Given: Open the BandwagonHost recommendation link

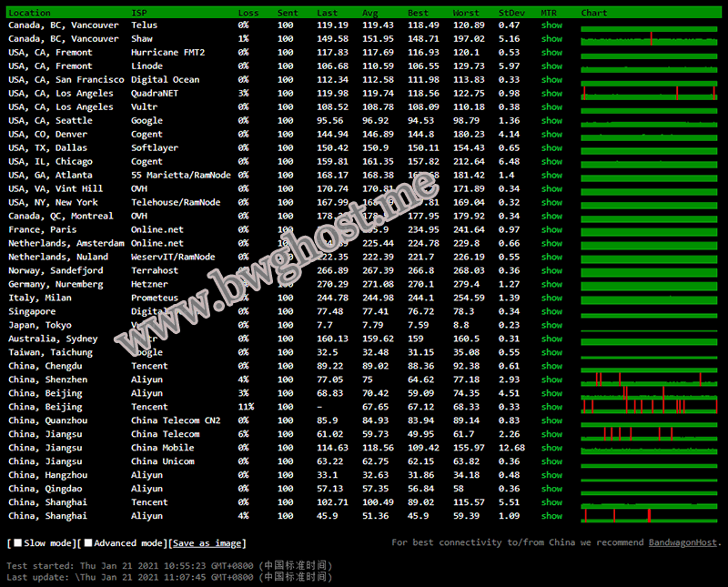Looking at the screenshot, I should click(682, 542).
